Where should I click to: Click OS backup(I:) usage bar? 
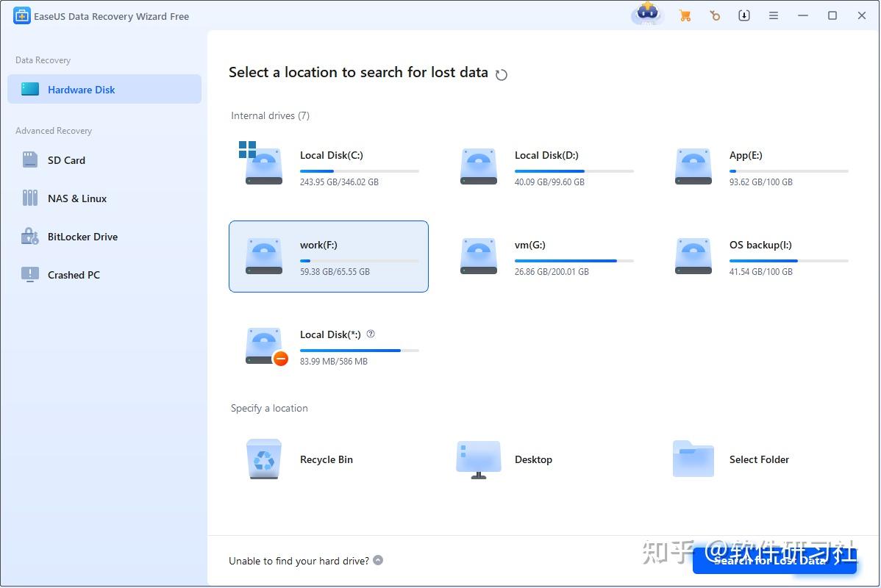point(789,261)
